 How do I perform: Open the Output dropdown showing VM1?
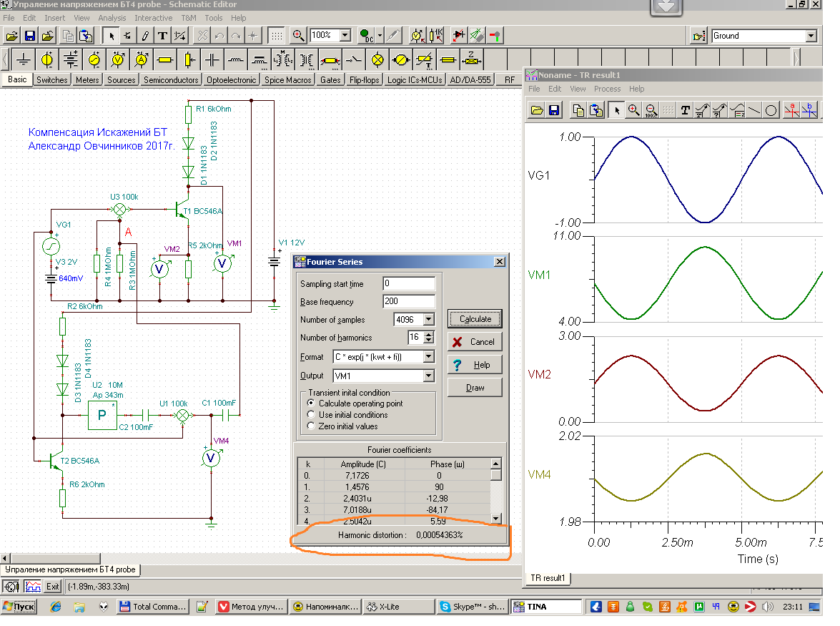(x=428, y=376)
